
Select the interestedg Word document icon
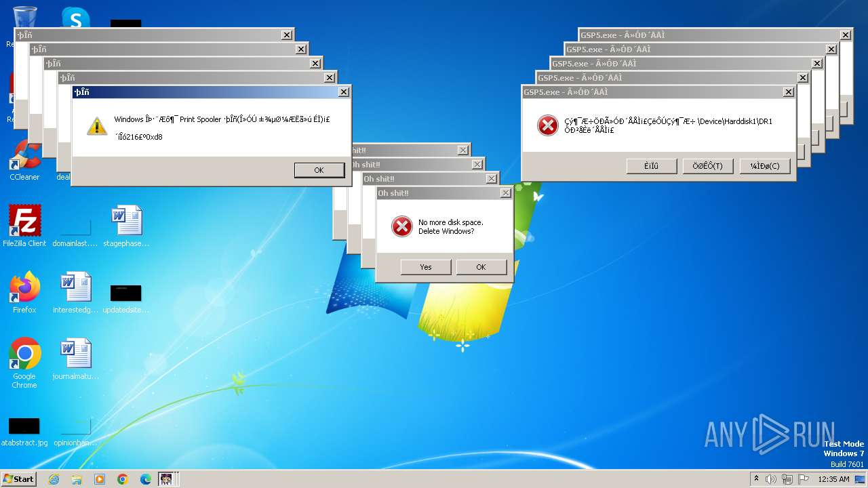tap(75, 293)
